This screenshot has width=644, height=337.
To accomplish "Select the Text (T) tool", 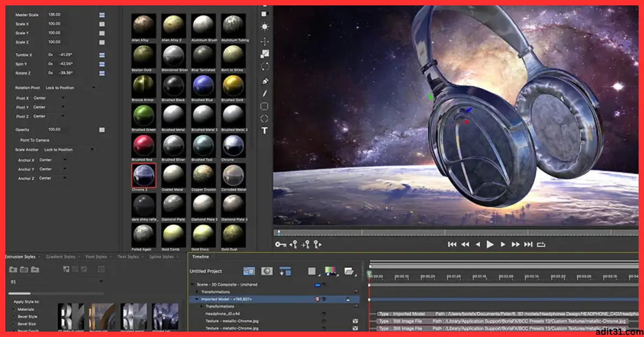I will [x=265, y=130].
